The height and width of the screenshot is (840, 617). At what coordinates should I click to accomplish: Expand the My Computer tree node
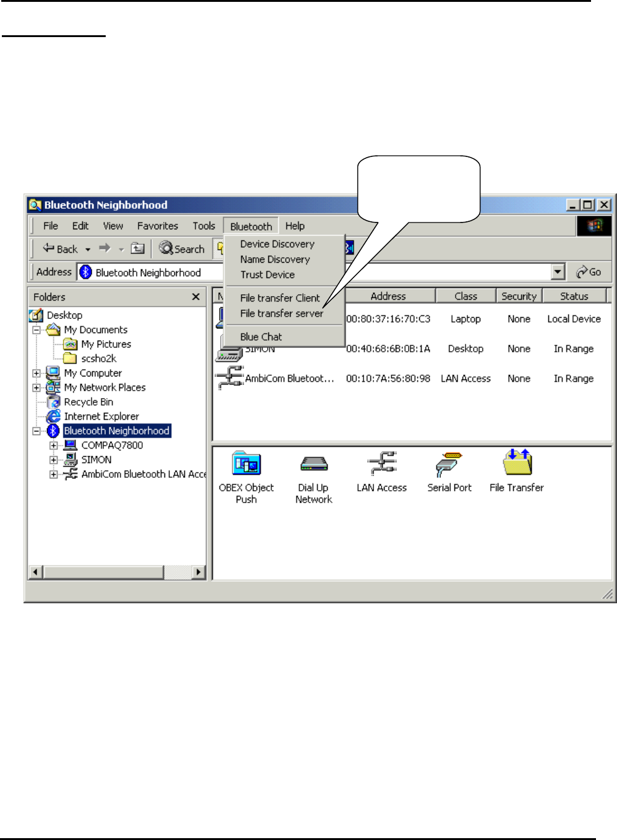[36, 373]
